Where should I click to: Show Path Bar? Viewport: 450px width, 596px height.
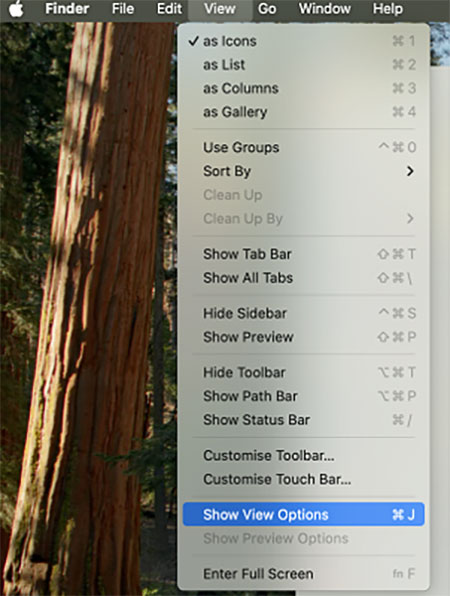[303, 396]
